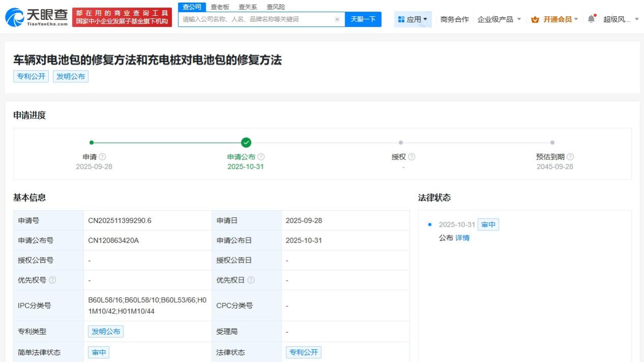Open the 应用 apps grid icon

tap(401, 18)
